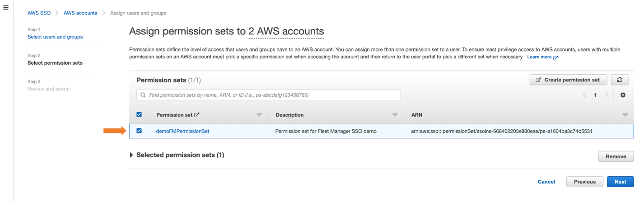This screenshot has height=203, width=644.
Task: Sort by ARN column arrow
Action: pyautogui.click(x=625, y=115)
